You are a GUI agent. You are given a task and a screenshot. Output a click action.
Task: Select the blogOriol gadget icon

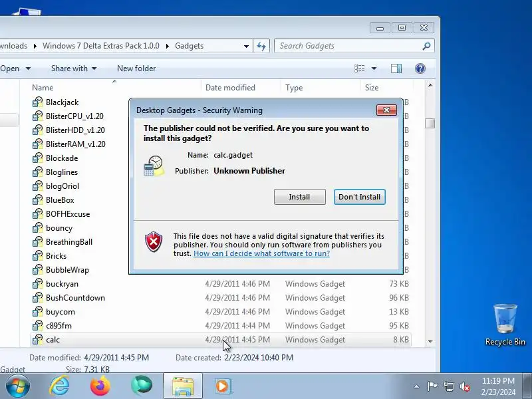[38, 186]
